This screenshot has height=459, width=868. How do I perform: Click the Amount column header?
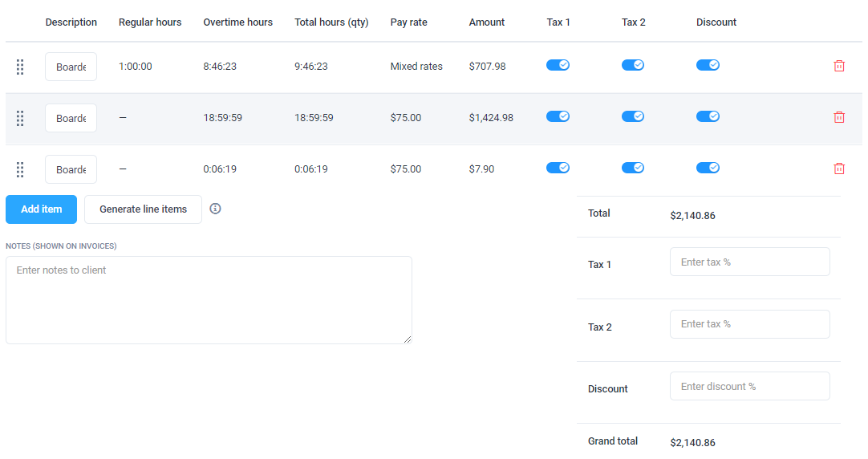487,22
